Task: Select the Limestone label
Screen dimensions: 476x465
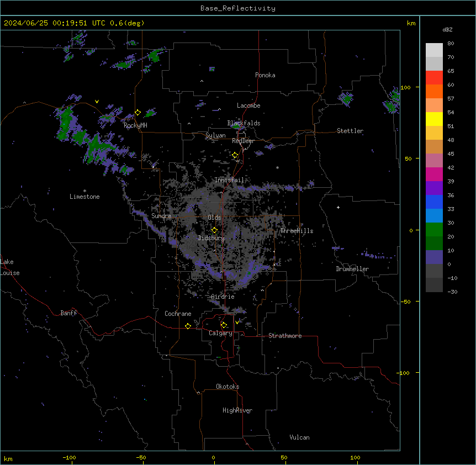Action: click(x=84, y=197)
